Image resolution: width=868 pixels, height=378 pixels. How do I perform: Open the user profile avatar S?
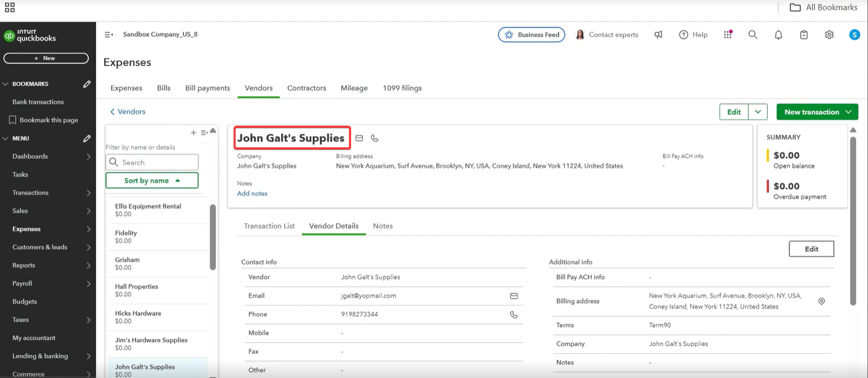854,35
